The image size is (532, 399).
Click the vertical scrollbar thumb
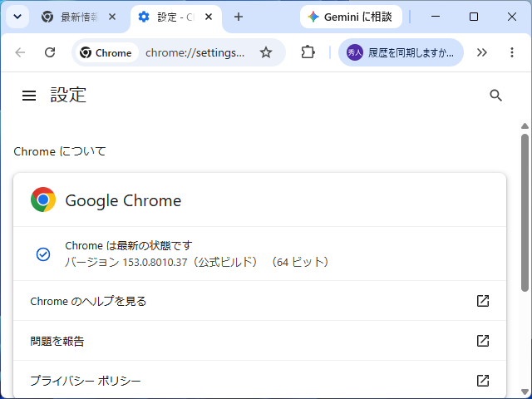[x=525, y=213]
